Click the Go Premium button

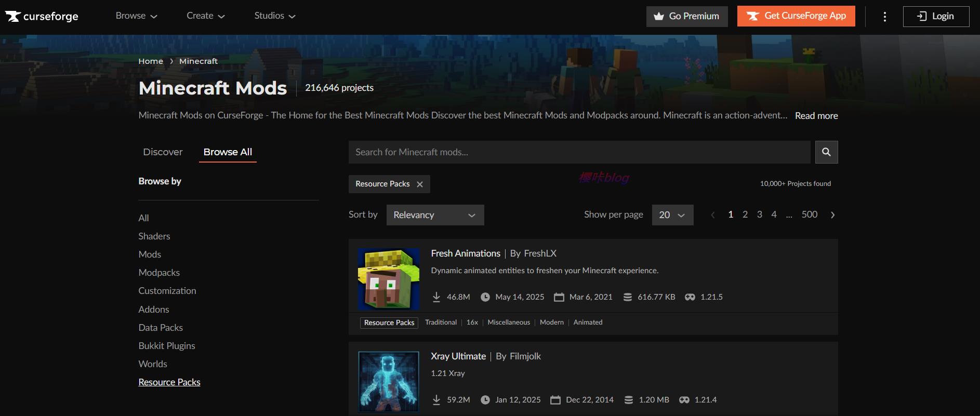coord(687,16)
